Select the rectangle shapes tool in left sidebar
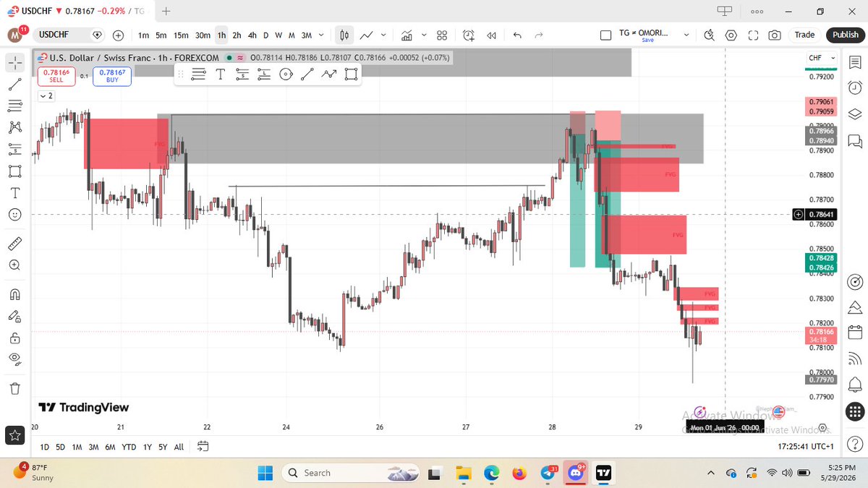Image resolution: width=868 pixels, height=488 pixels. click(x=14, y=171)
